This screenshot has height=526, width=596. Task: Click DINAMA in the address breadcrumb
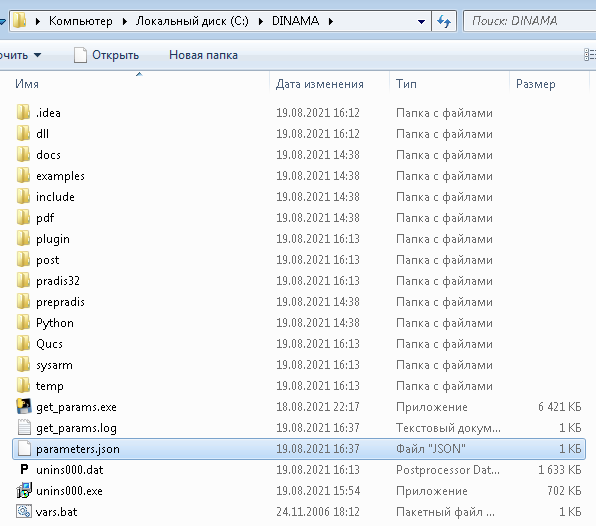295,21
